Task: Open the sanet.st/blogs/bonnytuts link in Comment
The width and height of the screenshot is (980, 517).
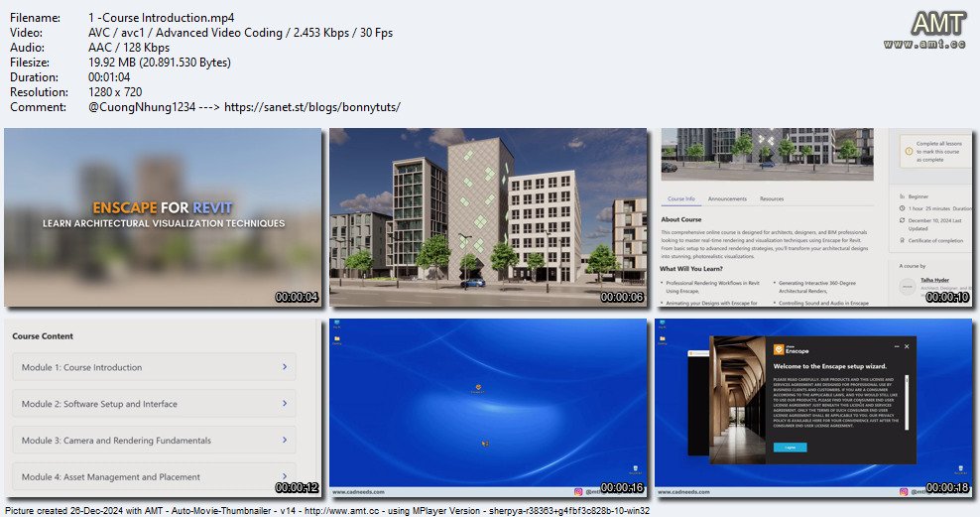Action: click(311, 107)
